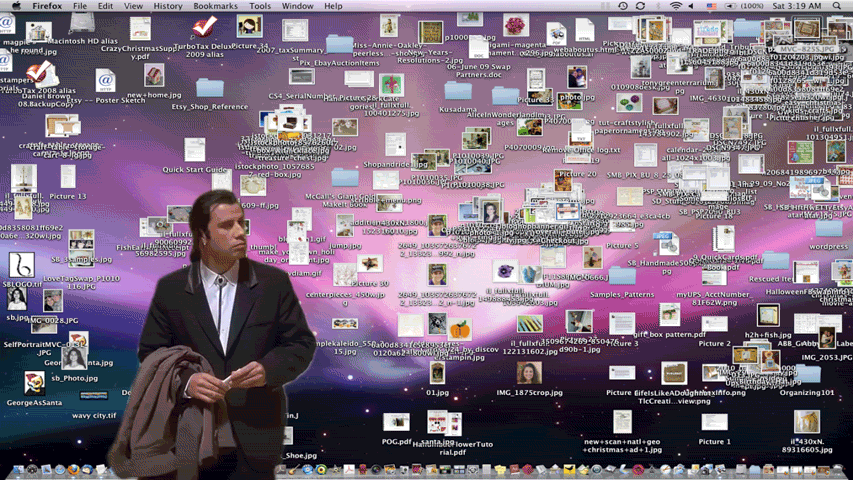Image resolution: width=853 pixels, height=480 pixels.
Task: Open the Tools menu
Action: pyautogui.click(x=260, y=6)
